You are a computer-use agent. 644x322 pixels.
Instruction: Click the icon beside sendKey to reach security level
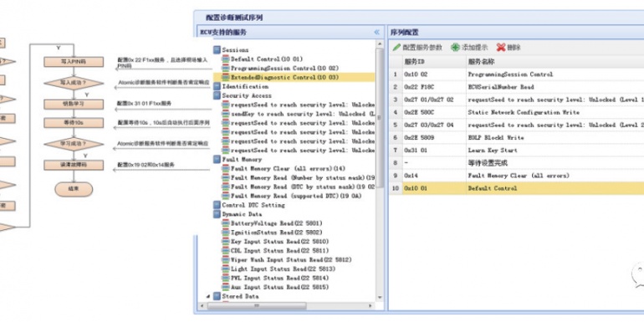point(226,114)
